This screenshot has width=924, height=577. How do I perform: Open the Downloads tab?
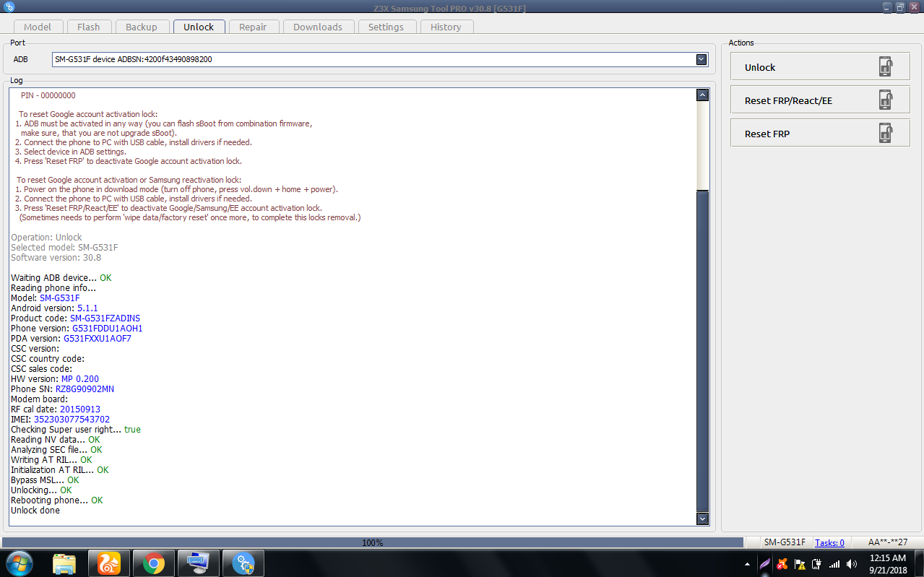(318, 27)
